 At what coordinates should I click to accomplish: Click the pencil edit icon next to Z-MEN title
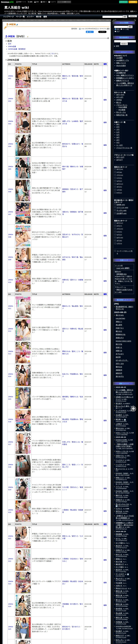pyautogui.click(x=17, y=25)
